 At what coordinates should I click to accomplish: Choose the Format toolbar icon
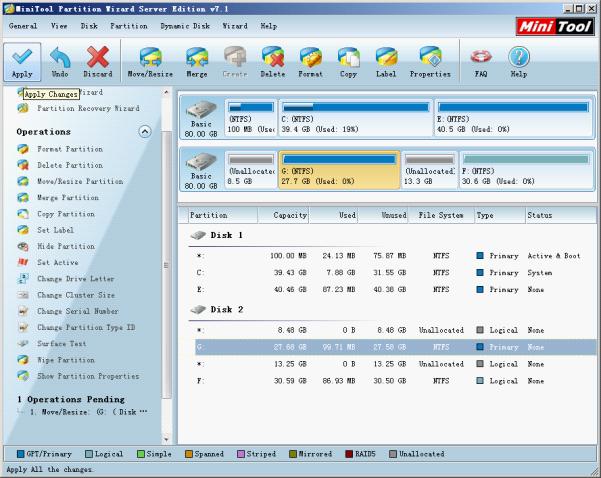pyautogui.click(x=310, y=62)
